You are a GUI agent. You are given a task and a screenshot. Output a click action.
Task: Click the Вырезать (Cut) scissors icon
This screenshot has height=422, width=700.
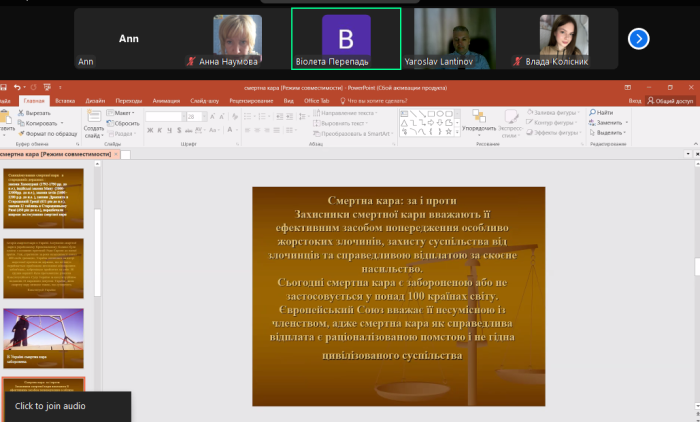point(21,113)
